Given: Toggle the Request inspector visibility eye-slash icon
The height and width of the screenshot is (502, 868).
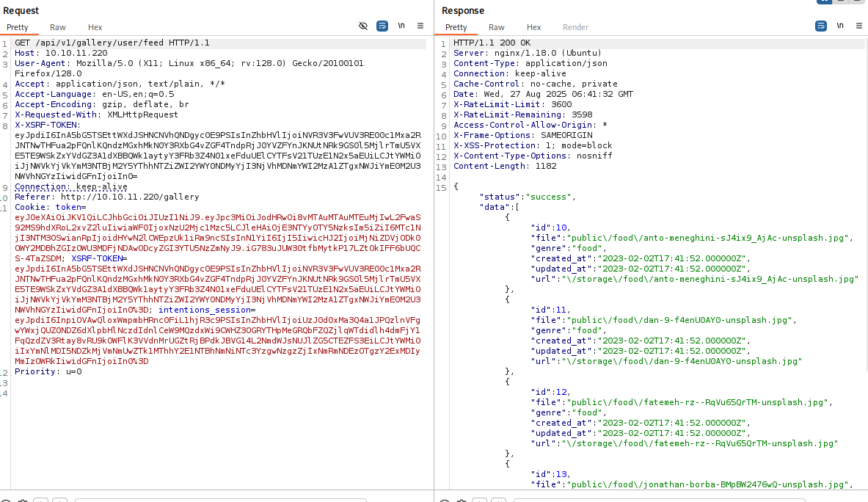Looking at the screenshot, I should (x=363, y=26).
